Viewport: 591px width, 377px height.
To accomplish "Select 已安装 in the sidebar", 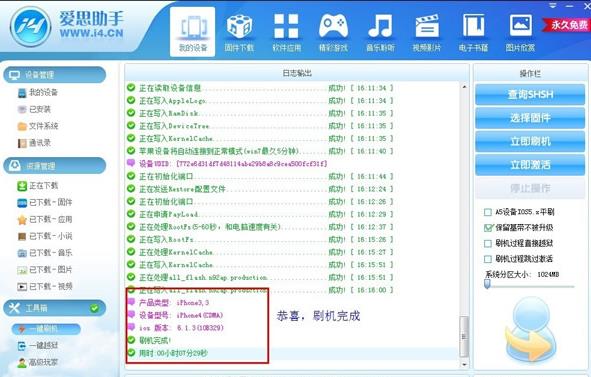I will coord(34,109).
